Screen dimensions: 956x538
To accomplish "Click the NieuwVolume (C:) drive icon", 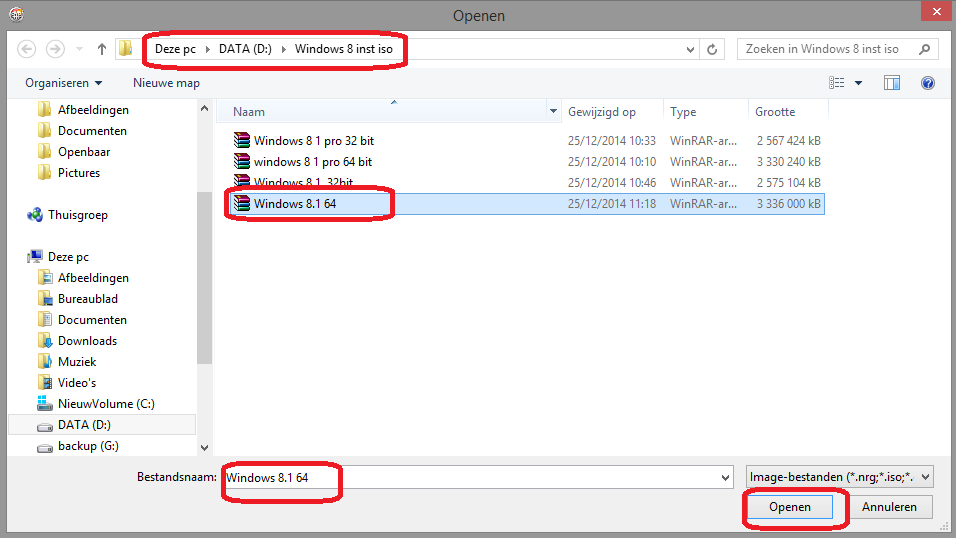I will pyautogui.click(x=45, y=403).
